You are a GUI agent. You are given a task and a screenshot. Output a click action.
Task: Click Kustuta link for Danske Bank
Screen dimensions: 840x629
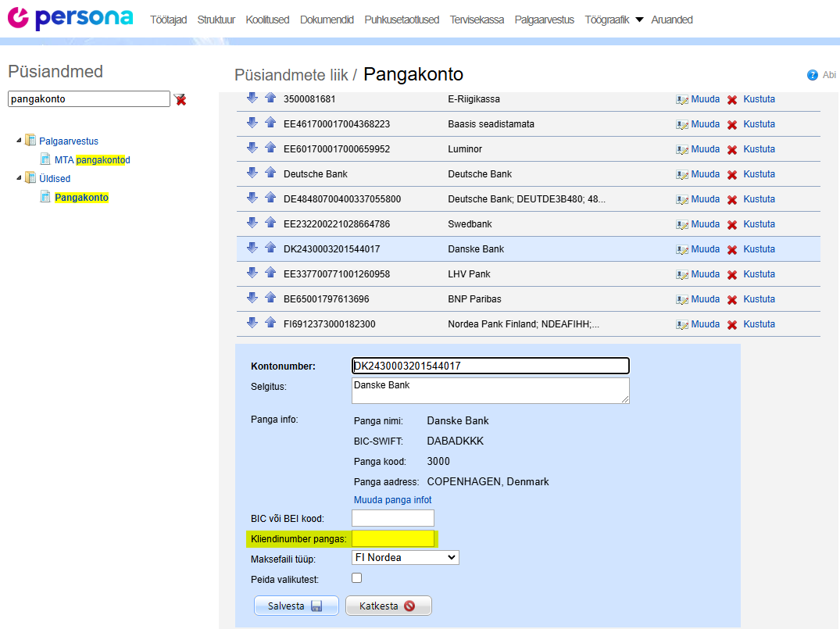coord(759,249)
